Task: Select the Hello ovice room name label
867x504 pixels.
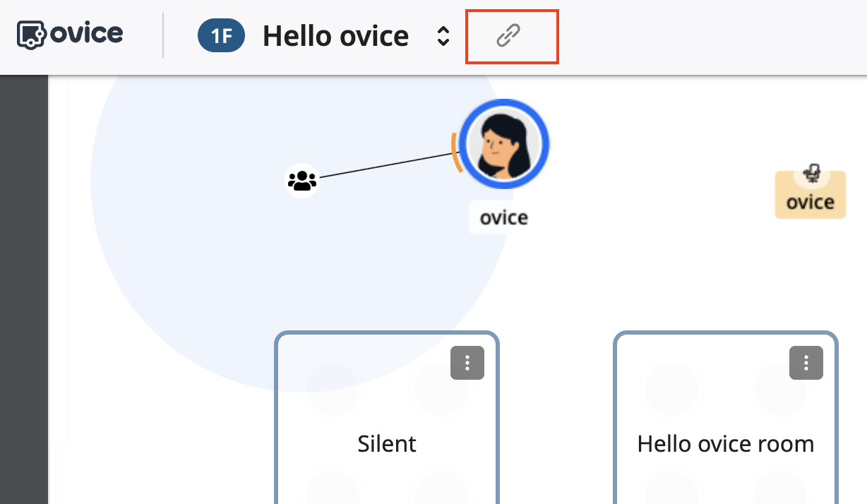Action: [x=725, y=444]
